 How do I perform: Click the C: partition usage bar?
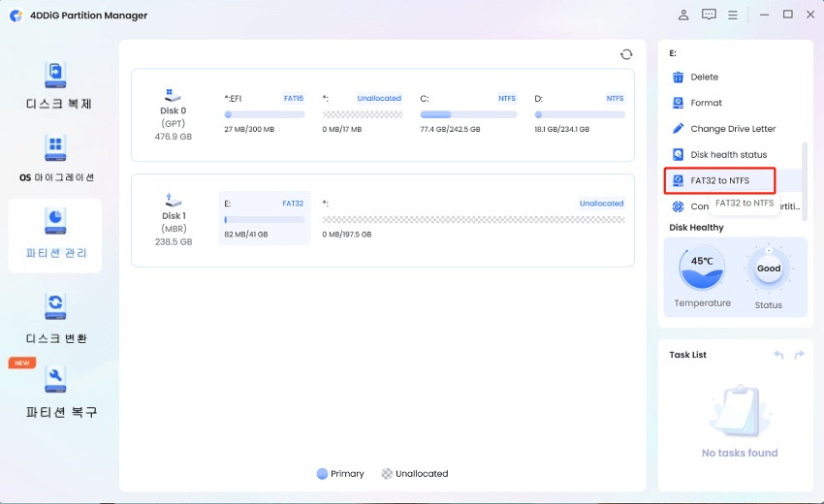tap(468, 114)
